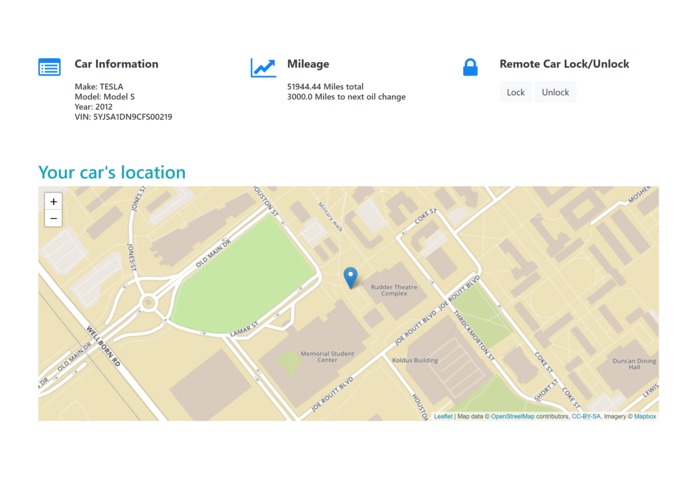Screen dimensions: 695x494
Task: Click the Military Walk map label
Action: [330, 216]
